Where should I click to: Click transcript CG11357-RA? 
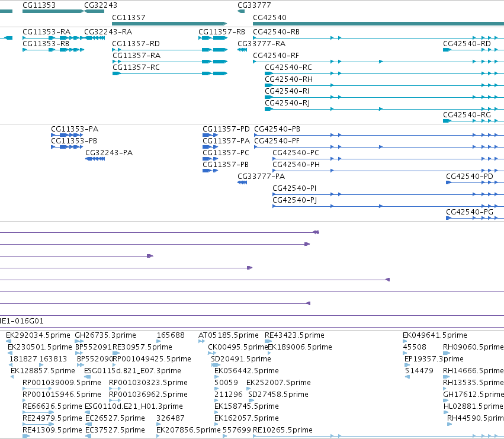tap(136, 56)
